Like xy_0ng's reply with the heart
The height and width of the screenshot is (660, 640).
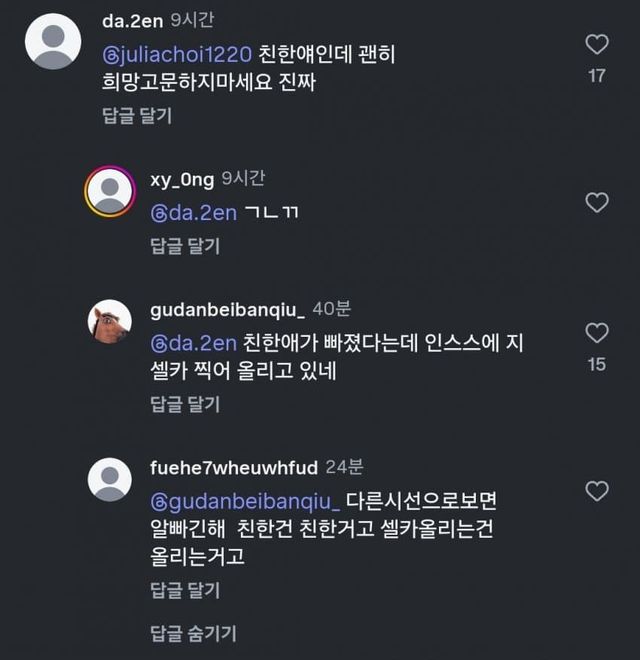pos(596,202)
